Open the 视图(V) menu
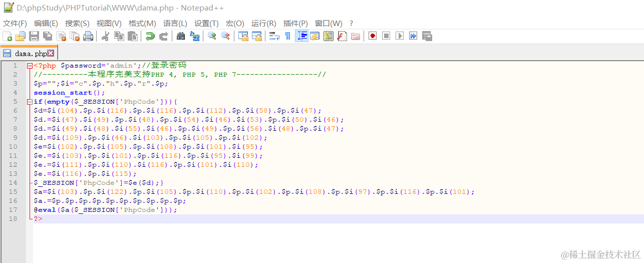Viewport: 644px width, 263px height. click(x=109, y=24)
